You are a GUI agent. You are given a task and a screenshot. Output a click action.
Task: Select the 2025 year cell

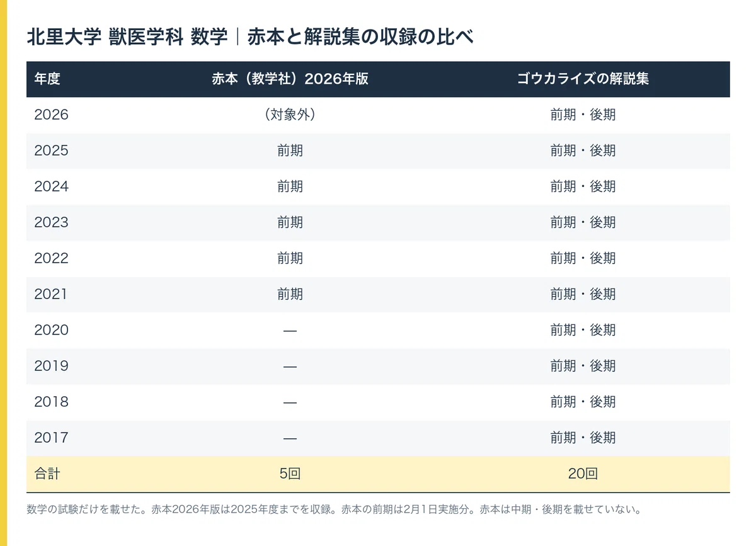point(51,151)
